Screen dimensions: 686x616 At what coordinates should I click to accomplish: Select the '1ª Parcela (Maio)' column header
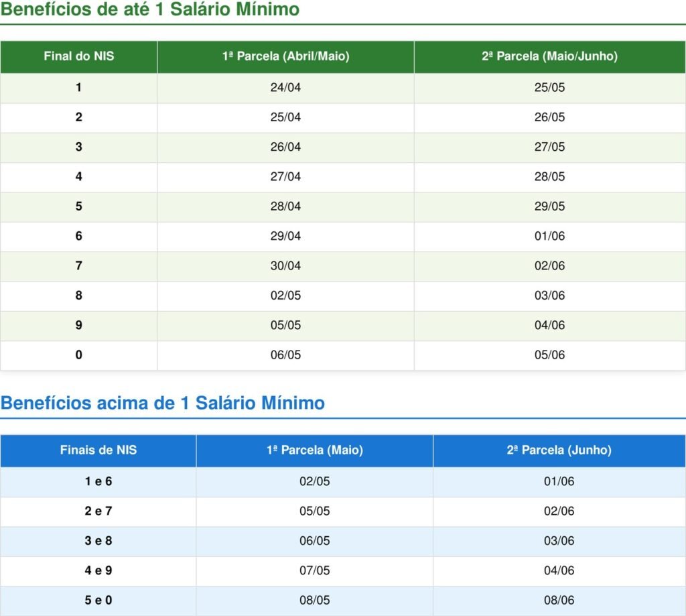tap(314, 450)
